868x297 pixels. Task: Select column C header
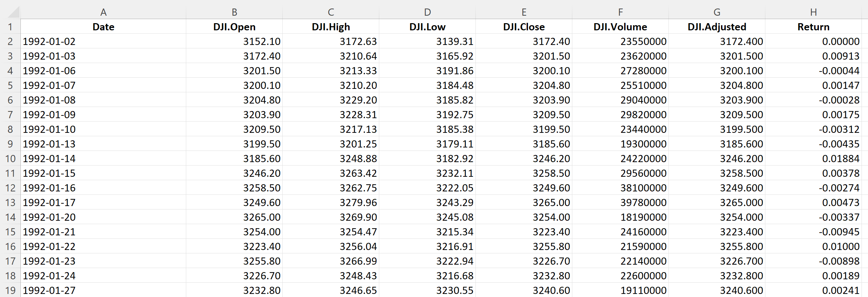(x=331, y=12)
